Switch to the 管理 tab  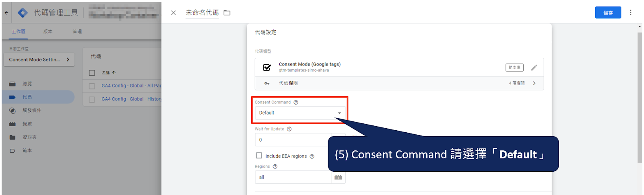pos(77,31)
